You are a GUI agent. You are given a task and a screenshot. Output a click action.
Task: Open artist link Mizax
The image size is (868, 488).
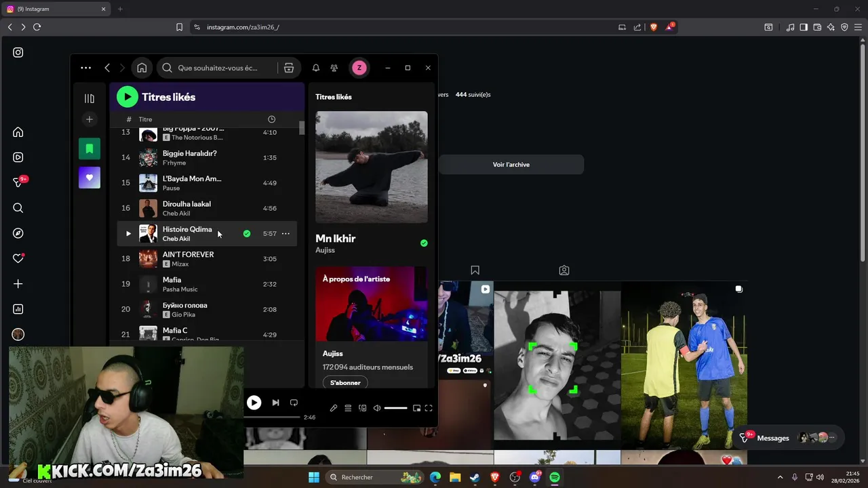[x=180, y=264]
